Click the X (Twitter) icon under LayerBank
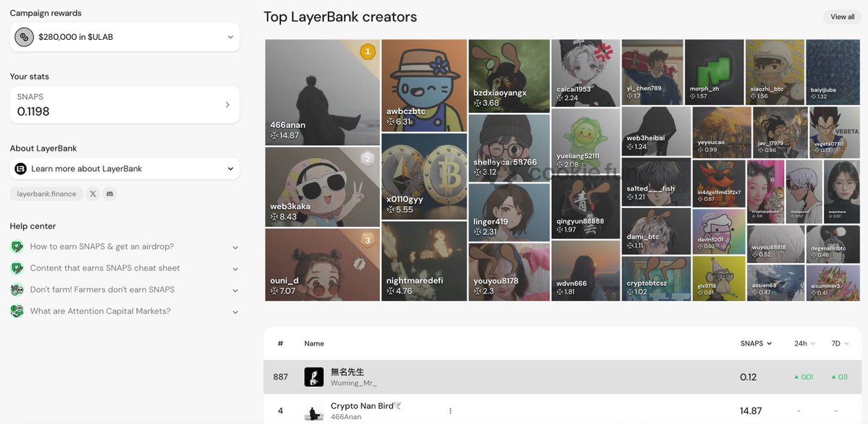Viewport: 868px width, 424px height. 93,194
